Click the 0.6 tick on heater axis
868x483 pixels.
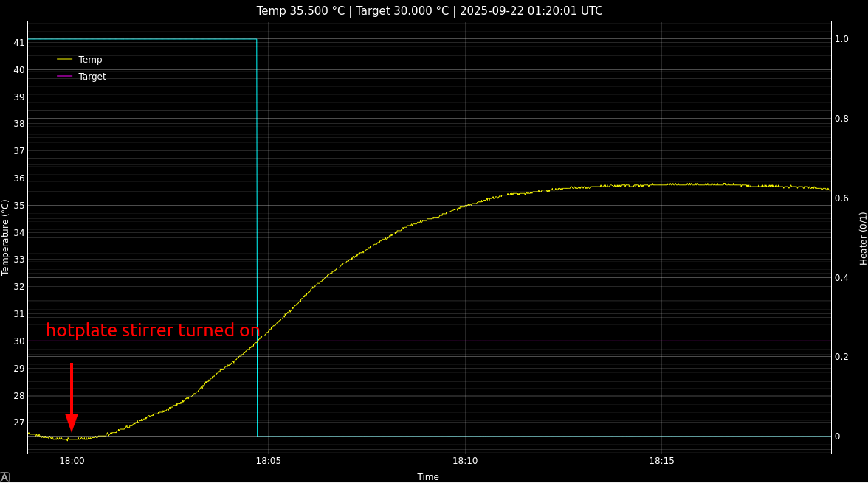coord(841,198)
